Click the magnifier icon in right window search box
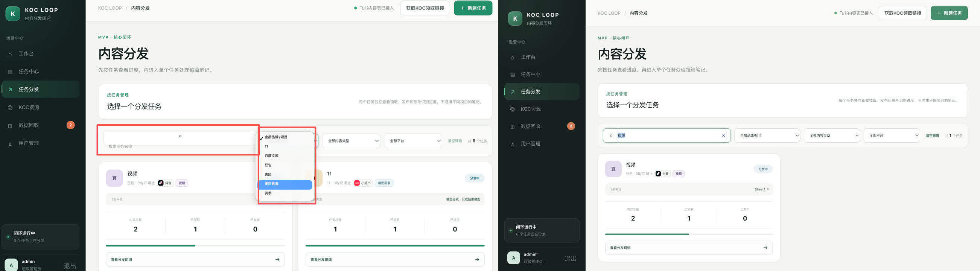Image resolution: width=980 pixels, height=271 pixels. pos(611,135)
